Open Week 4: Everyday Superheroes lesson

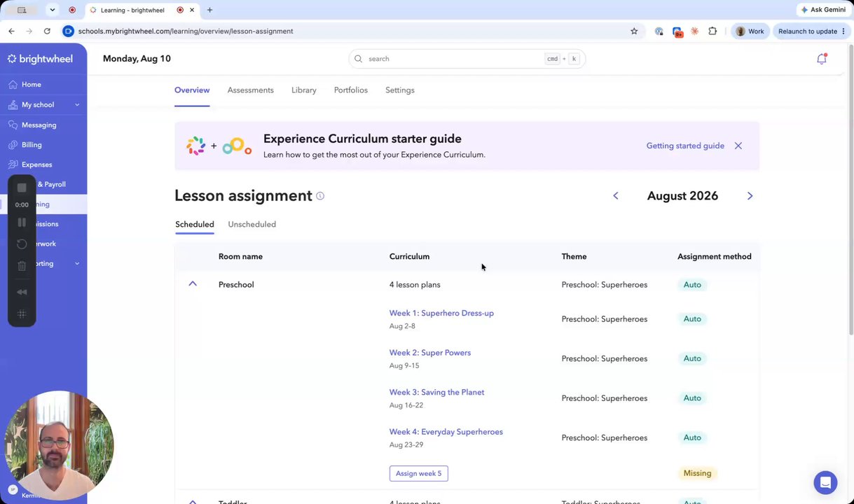446,432
